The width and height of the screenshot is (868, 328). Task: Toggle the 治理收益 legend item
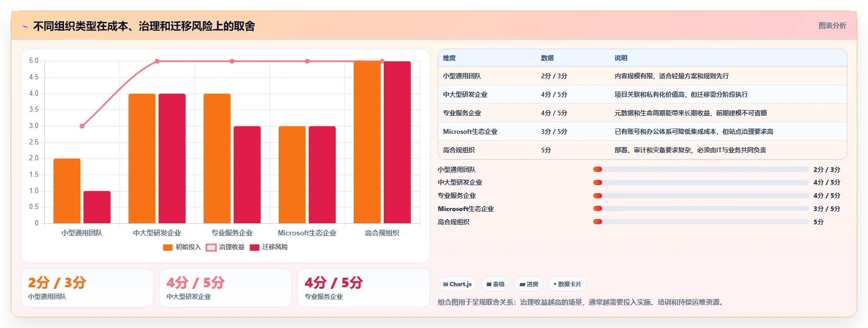(x=225, y=247)
